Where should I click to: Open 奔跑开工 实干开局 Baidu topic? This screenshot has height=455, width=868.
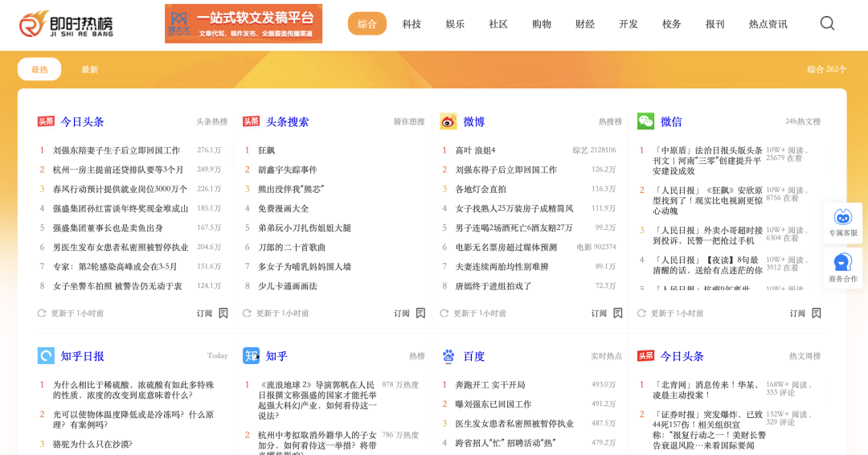pyautogui.click(x=490, y=384)
